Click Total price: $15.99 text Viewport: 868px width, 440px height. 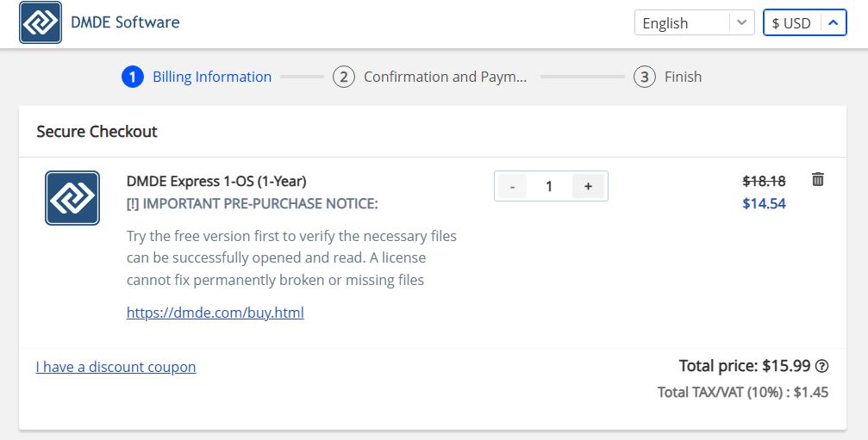point(745,366)
